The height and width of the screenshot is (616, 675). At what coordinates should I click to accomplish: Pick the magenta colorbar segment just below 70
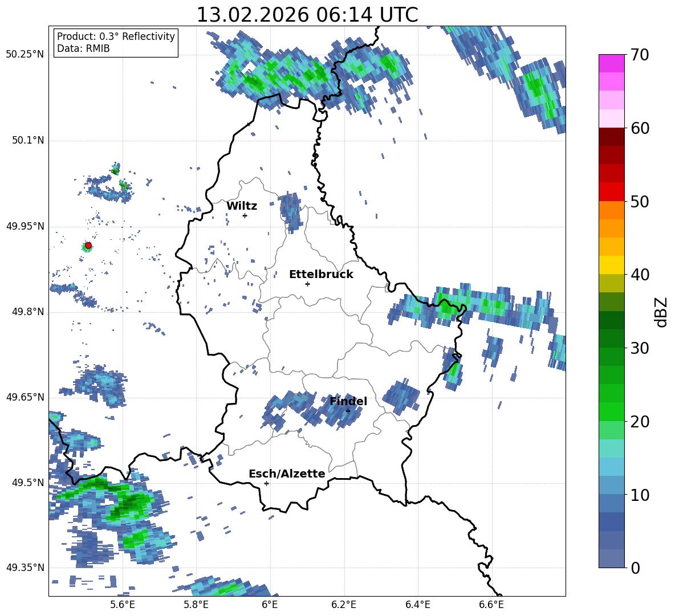611,64
